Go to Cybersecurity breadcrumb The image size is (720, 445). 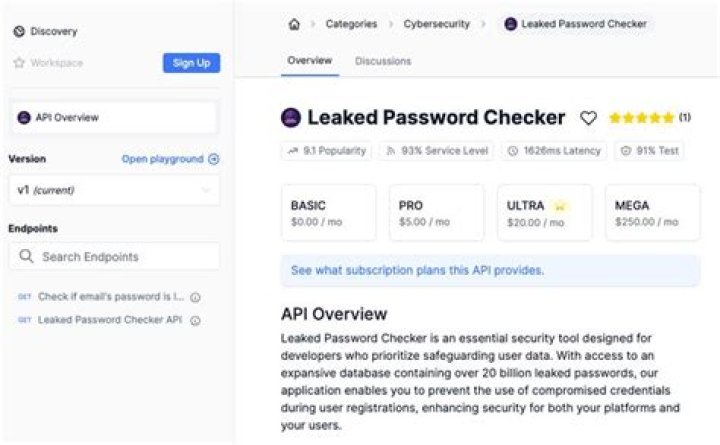pyautogui.click(x=436, y=24)
